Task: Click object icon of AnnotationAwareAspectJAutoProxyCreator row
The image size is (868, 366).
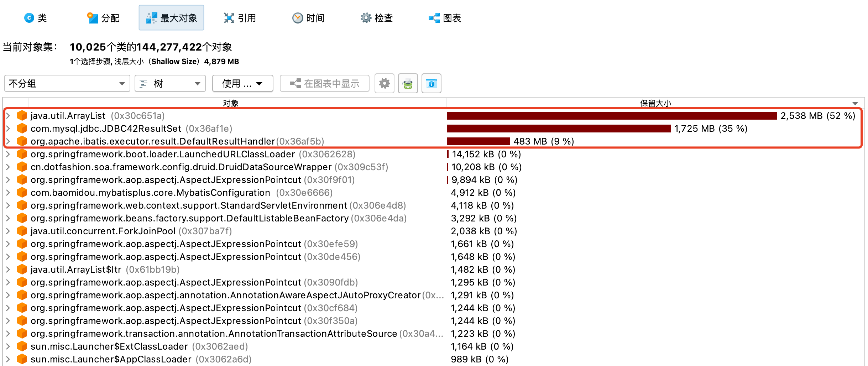Action: (22, 295)
